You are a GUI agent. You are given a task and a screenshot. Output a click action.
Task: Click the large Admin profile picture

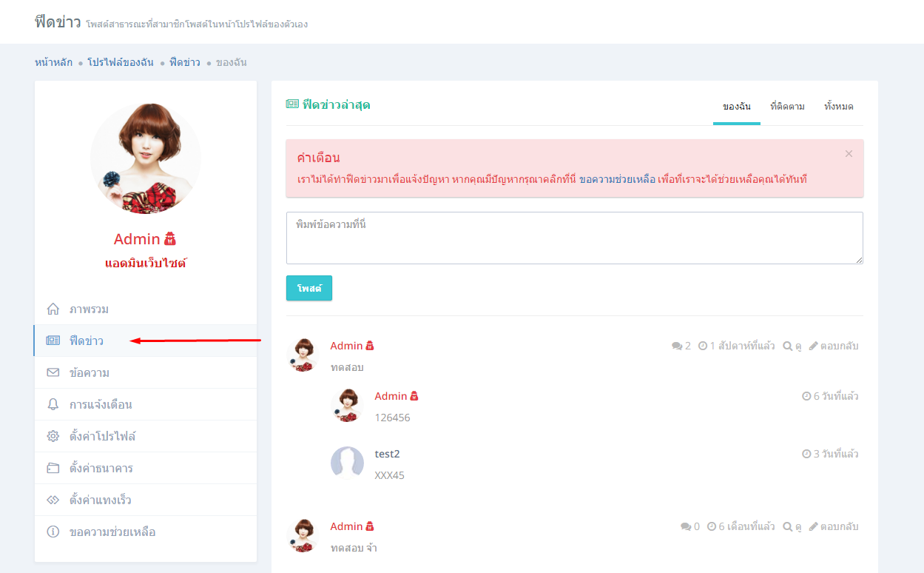coord(146,158)
